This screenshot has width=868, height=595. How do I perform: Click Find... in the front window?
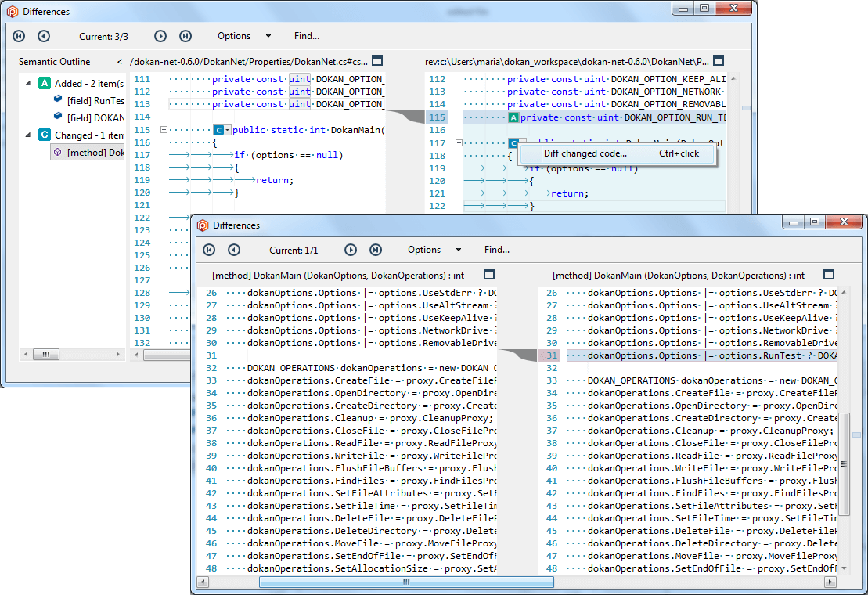497,250
